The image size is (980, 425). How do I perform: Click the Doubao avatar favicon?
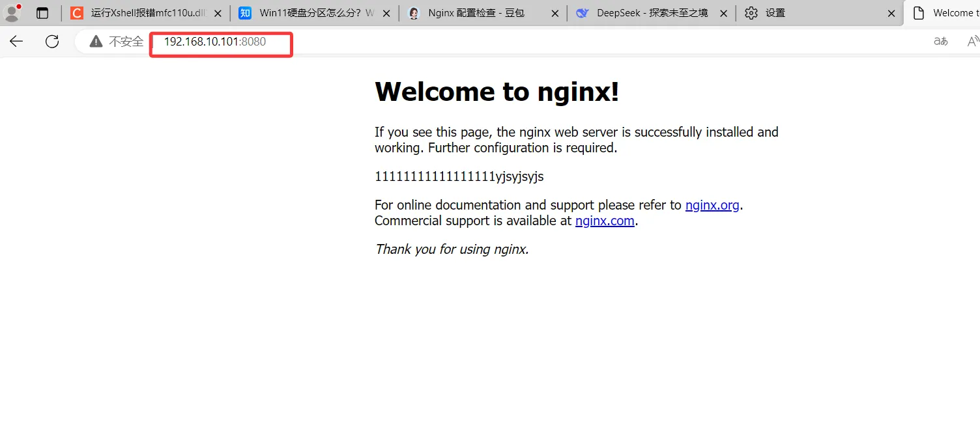[x=414, y=13]
